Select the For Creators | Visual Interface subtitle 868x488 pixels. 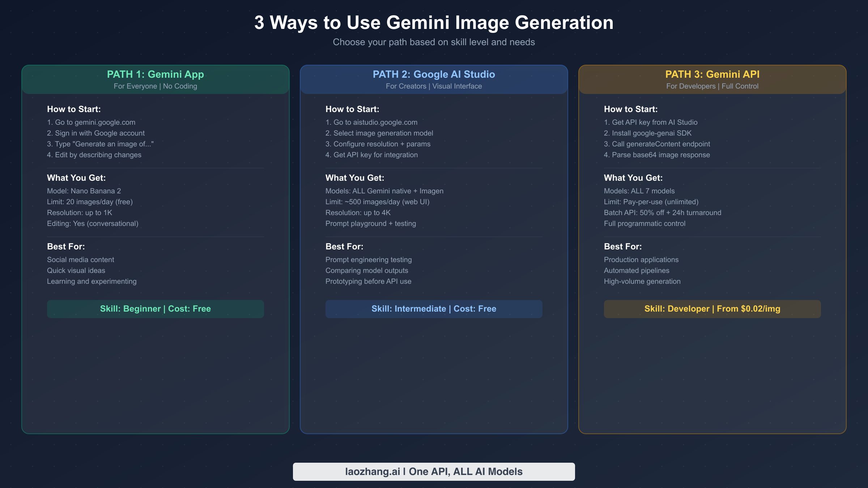pos(434,86)
